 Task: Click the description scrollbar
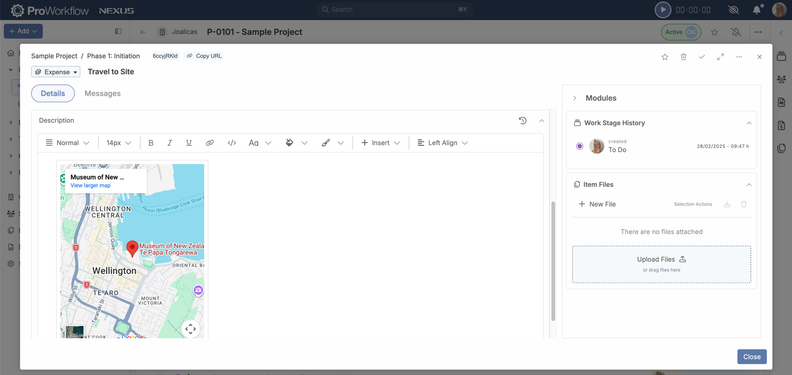pos(553,261)
